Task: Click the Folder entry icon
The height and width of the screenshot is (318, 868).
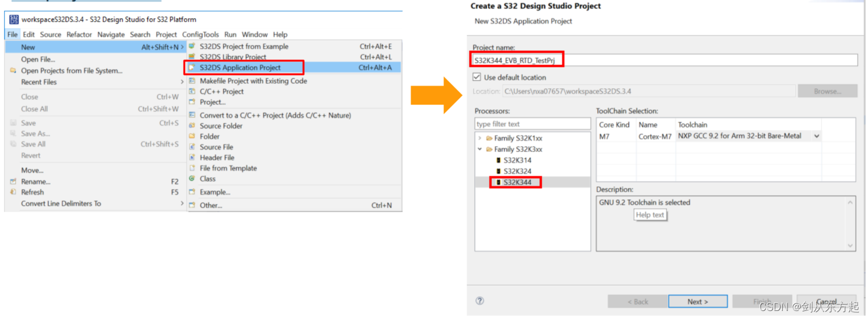Action: (192, 136)
